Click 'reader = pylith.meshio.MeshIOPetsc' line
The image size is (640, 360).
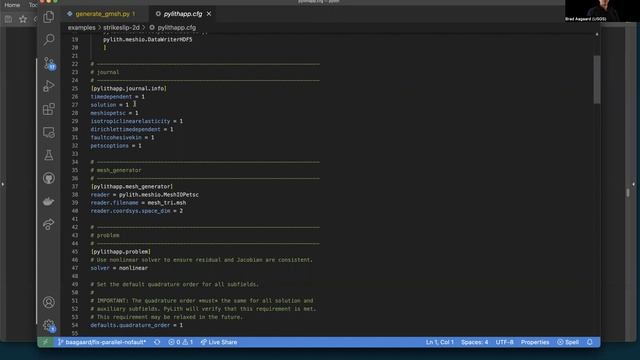(144, 195)
